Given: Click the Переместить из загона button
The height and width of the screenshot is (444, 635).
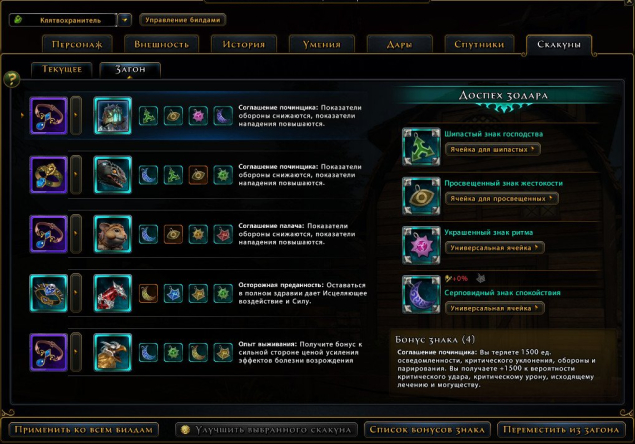Looking at the screenshot, I should [x=561, y=429].
